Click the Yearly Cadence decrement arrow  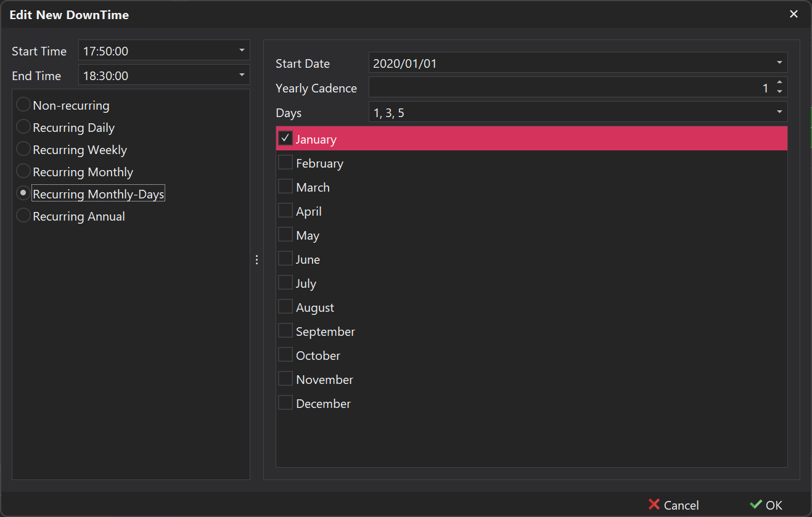tap(779, 91)
